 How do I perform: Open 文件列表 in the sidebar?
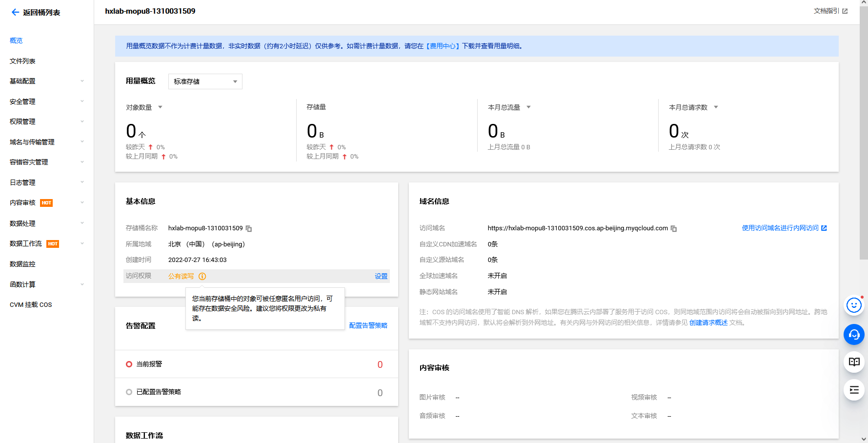tap(22, 61)
